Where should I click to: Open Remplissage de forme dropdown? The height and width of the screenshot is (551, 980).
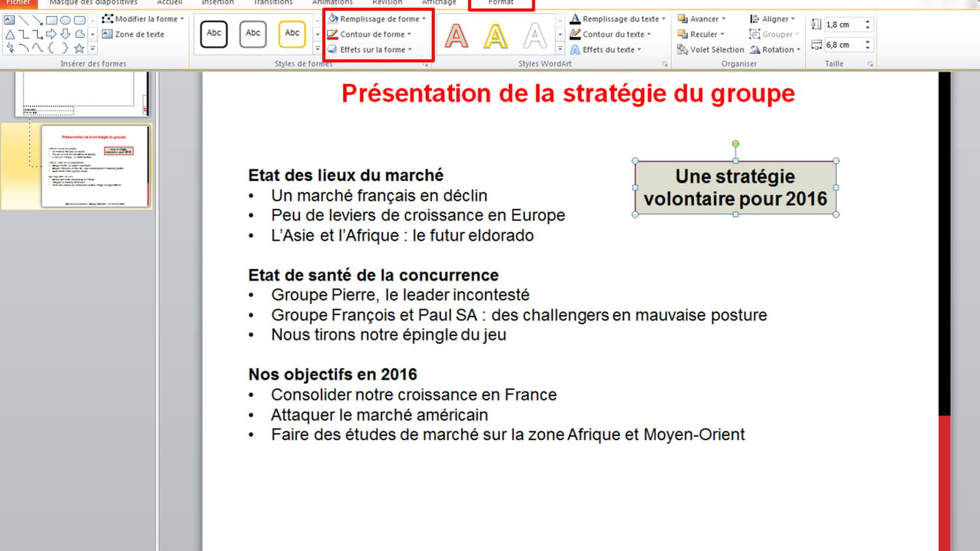[377, 19]
